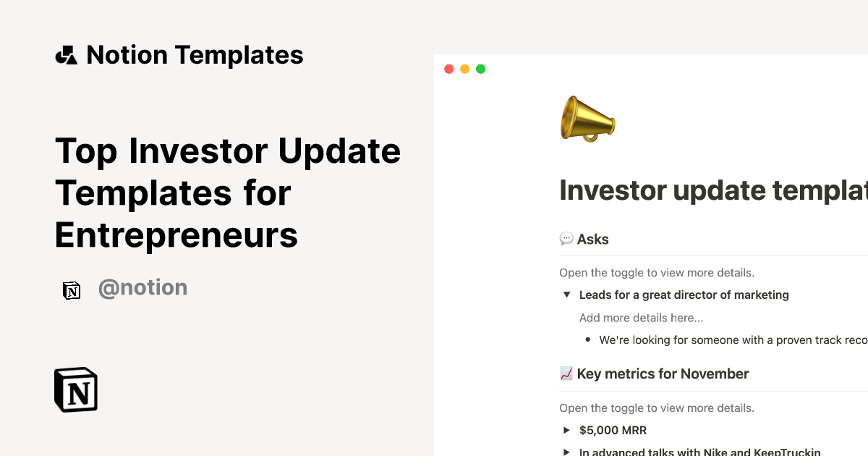Expand the "In advanced talks with Nike and KeepTruckin" toggle
This screenshot has height=456, width=868.
tap(566, 452)
